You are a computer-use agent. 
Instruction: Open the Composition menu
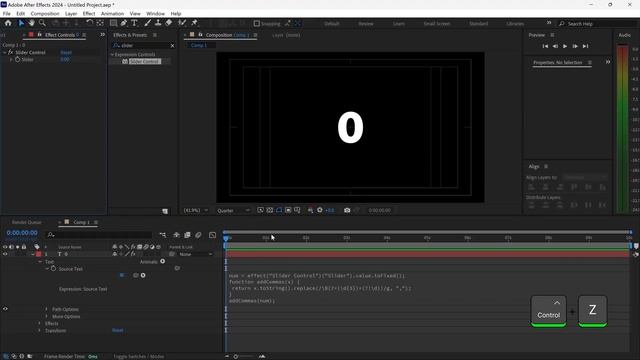click(45, 13)
